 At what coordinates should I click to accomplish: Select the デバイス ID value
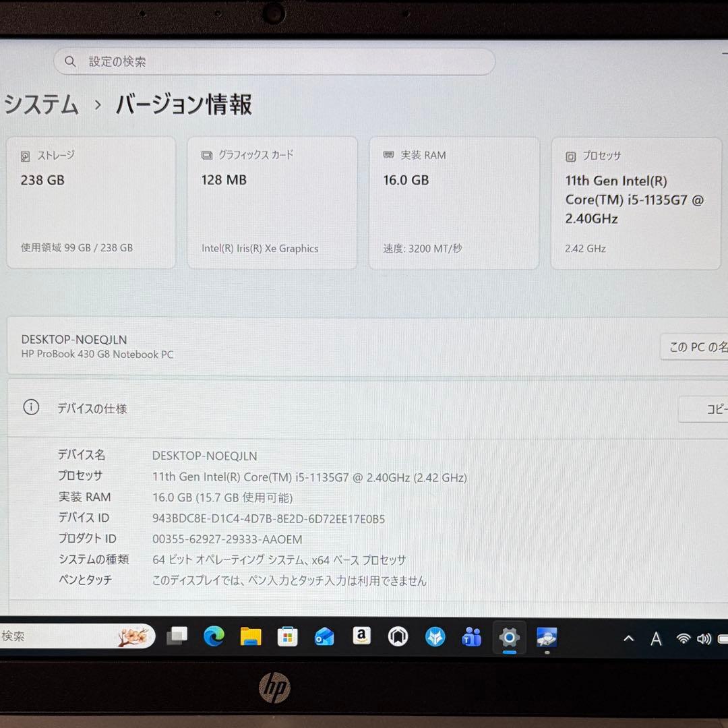click(x=269, y=519)
